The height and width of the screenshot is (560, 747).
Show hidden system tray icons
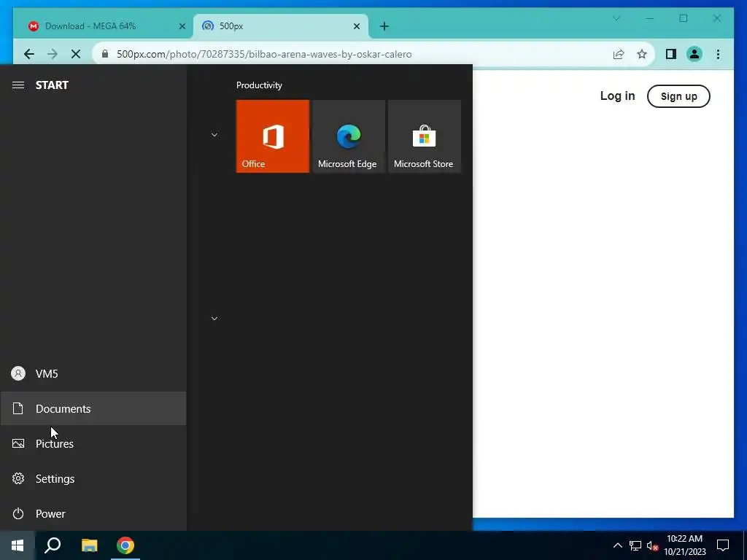coord(617,545)
